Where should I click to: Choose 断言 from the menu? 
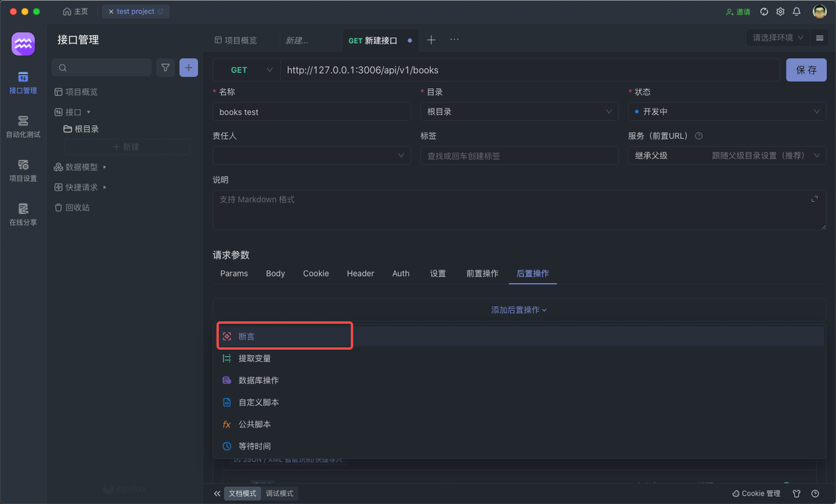tap(519, 336)
